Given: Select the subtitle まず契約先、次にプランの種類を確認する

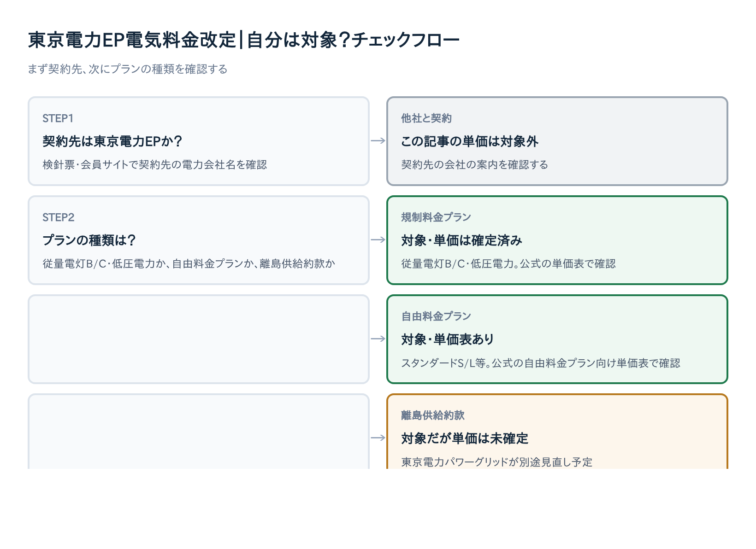Looking at the screenshot, I should click(128, 69).
